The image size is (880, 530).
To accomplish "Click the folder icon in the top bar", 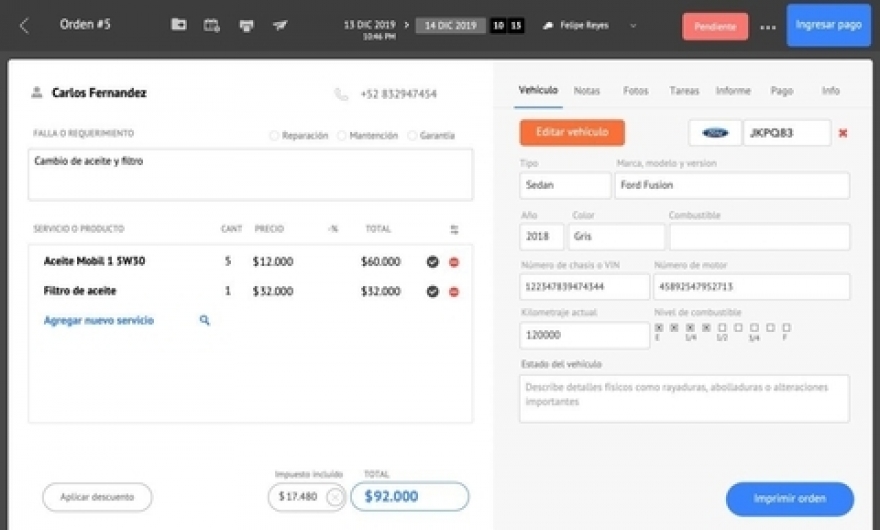I will tap(178, 25).
